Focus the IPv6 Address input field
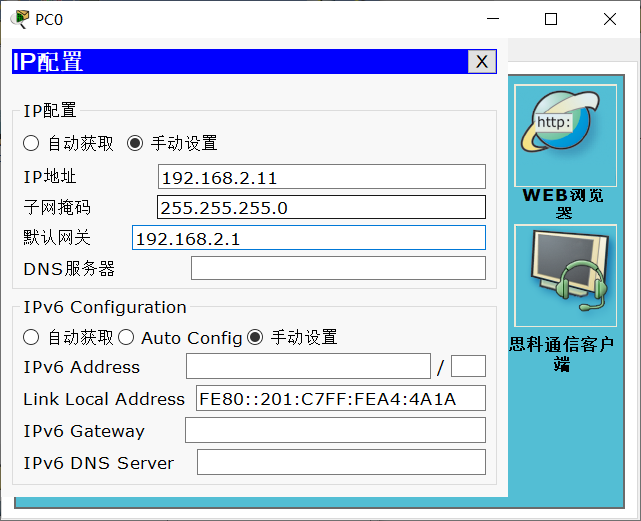Image resolution: width=641 pixels, height=521 pixels. pos(308,366)
